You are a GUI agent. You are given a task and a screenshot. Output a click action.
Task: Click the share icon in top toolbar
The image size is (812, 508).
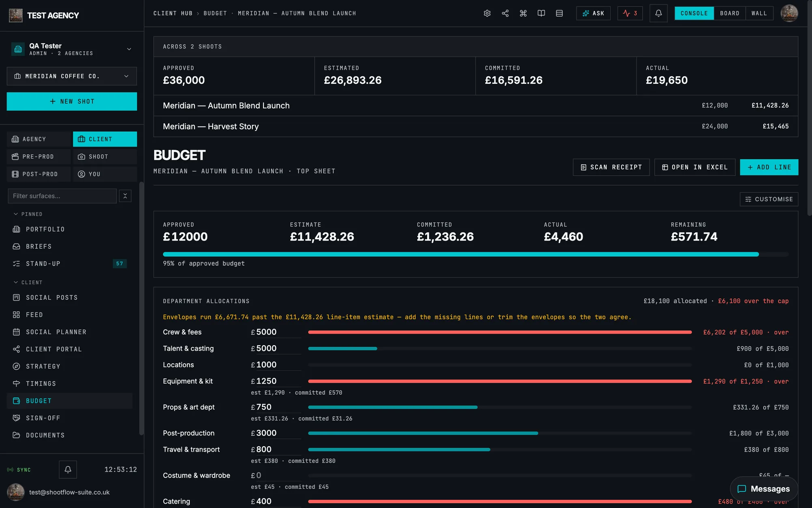505,13
